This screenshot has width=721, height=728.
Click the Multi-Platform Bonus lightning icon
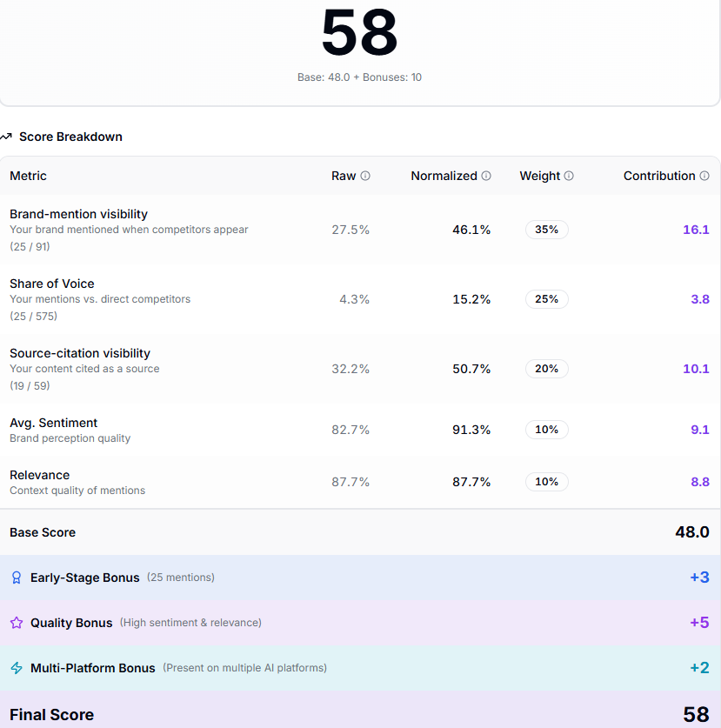pyautogui.click(x=17, y=668)
